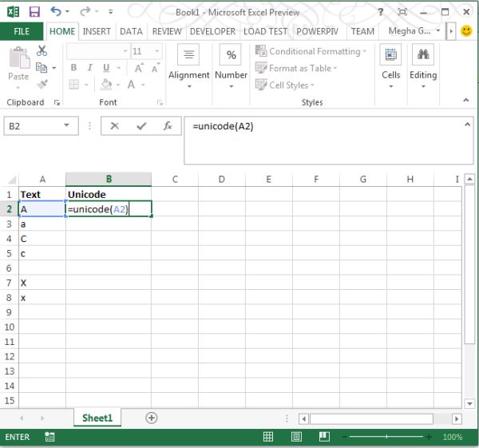Click the smiley feedback icon
Screen dimensions: 479x448
(x=466, y=31)
